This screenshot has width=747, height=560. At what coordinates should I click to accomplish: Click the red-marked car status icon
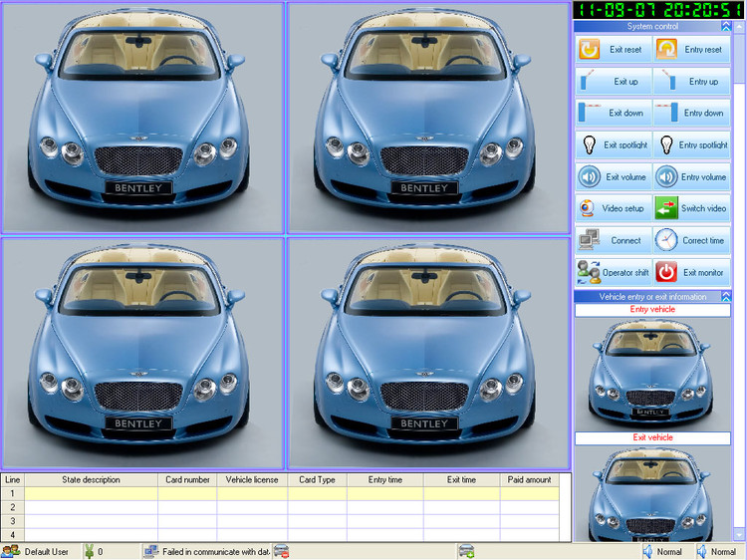click(282, 551)
